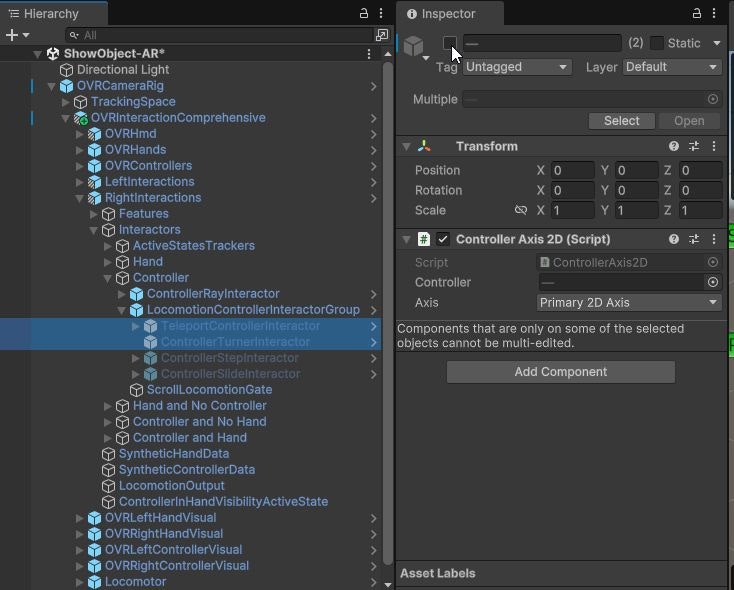
Task: Click the Rotation Y field
Action: pyautogui.click(x=637, y=191)
